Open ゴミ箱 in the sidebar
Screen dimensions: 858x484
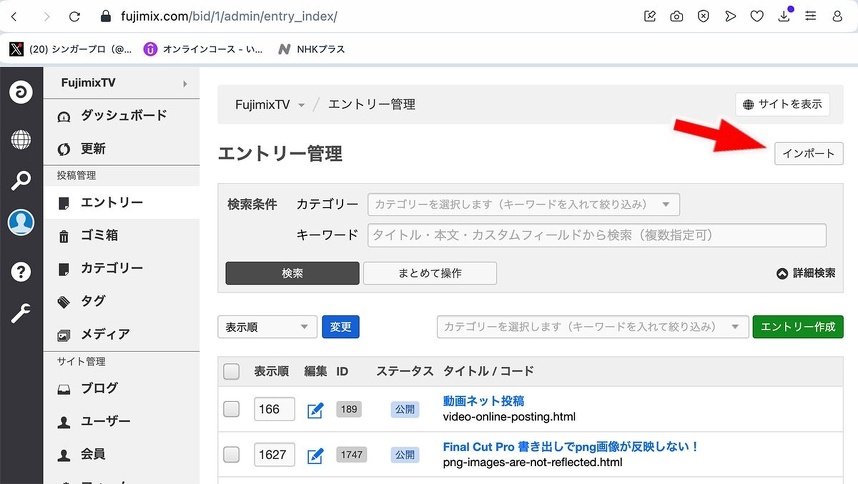click(x=100, y=235)
